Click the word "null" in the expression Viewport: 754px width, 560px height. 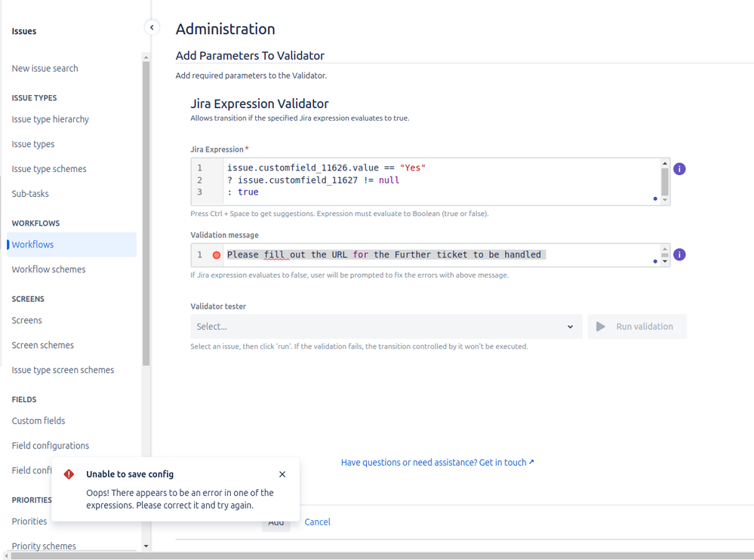(x=389, y=180)
